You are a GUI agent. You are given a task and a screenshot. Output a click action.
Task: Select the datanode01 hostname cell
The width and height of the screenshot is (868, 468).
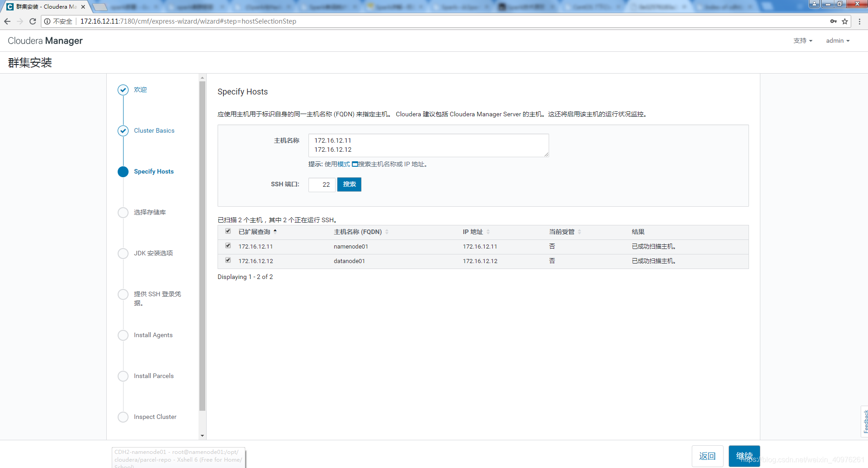click(349, 261)
